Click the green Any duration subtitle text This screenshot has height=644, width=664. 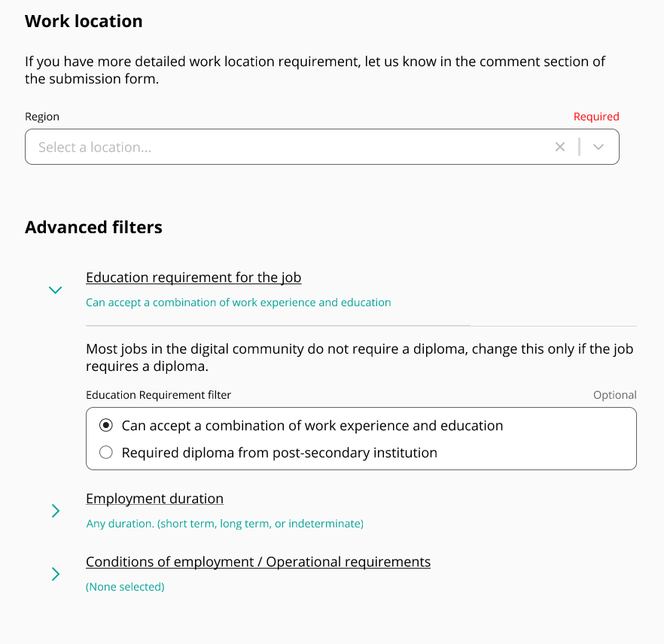click(225, 523)
